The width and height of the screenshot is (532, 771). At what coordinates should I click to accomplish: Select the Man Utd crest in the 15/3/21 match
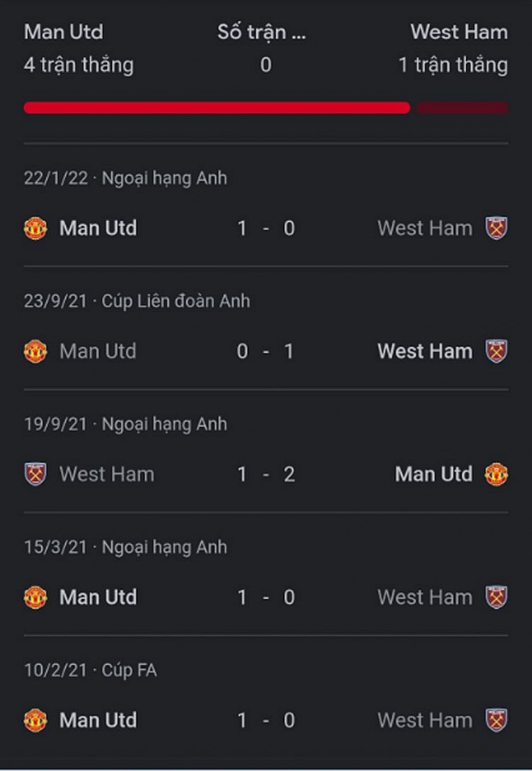point(36,597)
